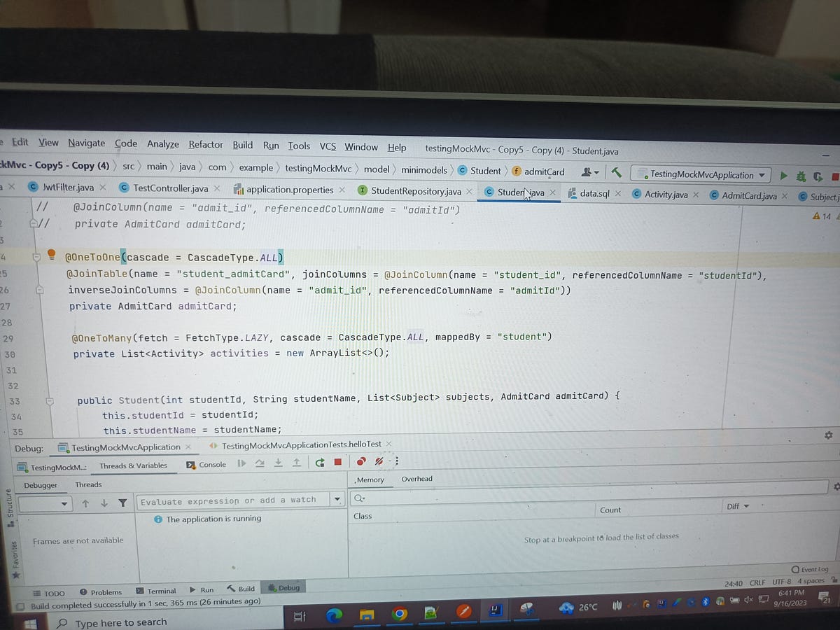This screenshot has width=840, height=630.
Task: Toggle the breakpoint recording icon in debug toolbar
Action: pyautogui.click(x=361, y=463)
